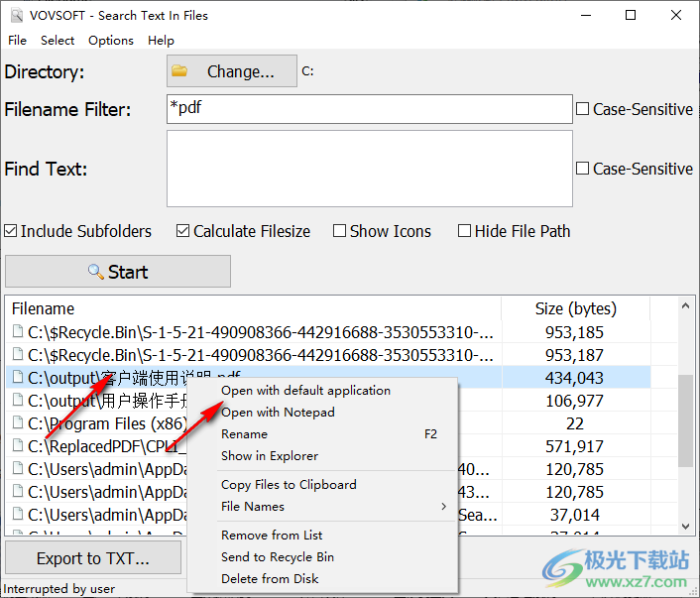Click the Change... directory button
The image size is (700, 598).
point(232,71)
